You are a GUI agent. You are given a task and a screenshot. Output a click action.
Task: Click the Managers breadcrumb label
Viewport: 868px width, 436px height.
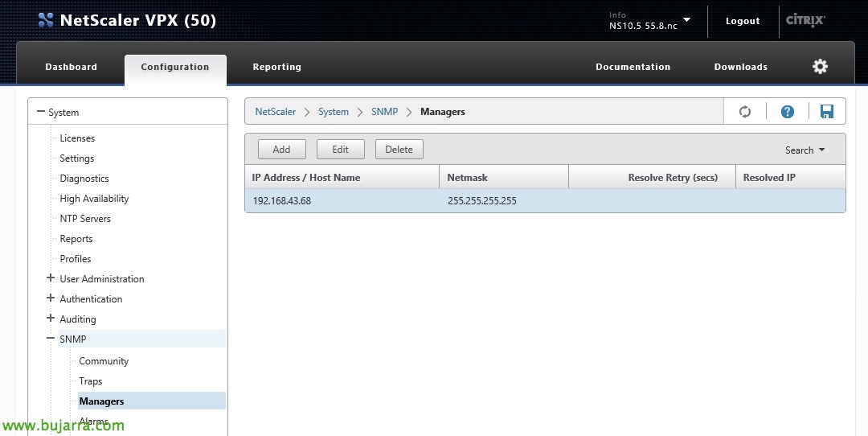[x=442, y=111]
